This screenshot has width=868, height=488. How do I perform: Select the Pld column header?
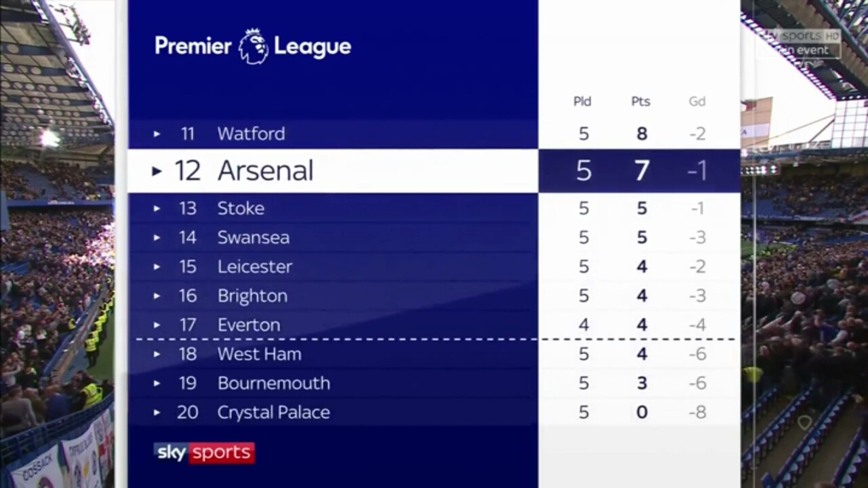tap(583, 102)
